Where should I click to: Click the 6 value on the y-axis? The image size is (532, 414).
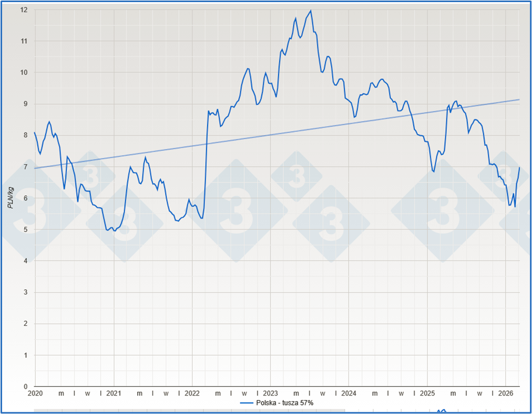point(25,198)
